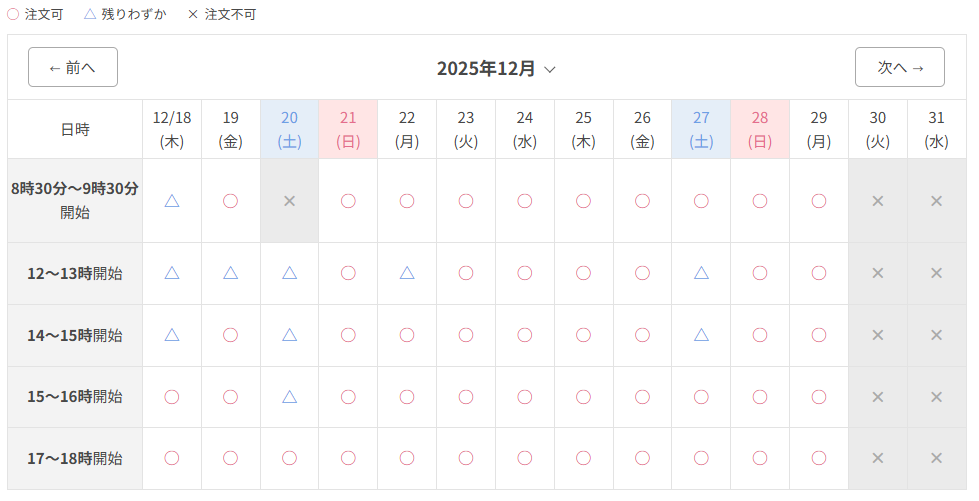Image resolution: width=979 pixels, height=501 pixels.
Task: Click the Saturday 20 (土) column header
Action: [x=290, y=129]
